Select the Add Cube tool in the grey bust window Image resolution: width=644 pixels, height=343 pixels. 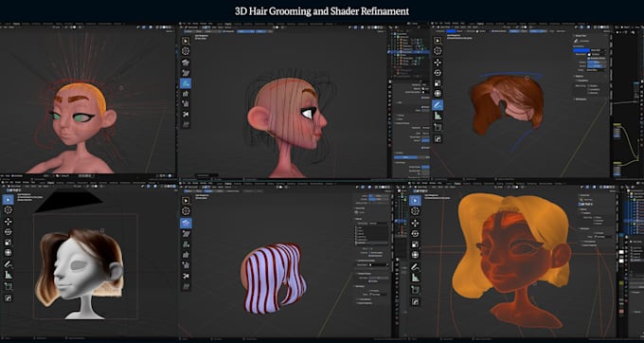click(x=8, y=286)
